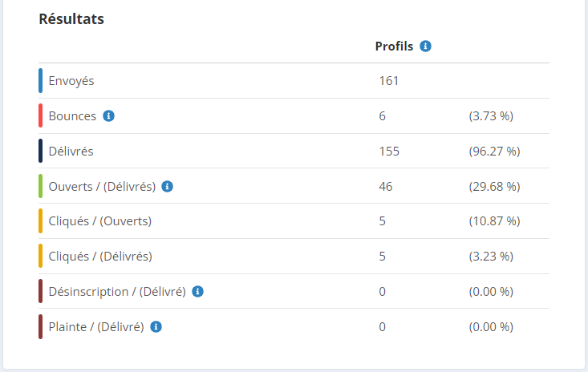Image resolution: width=588 pixels, height=372 pixels.
Task: Click the Profils column header
Action: (x=394, y=46)
